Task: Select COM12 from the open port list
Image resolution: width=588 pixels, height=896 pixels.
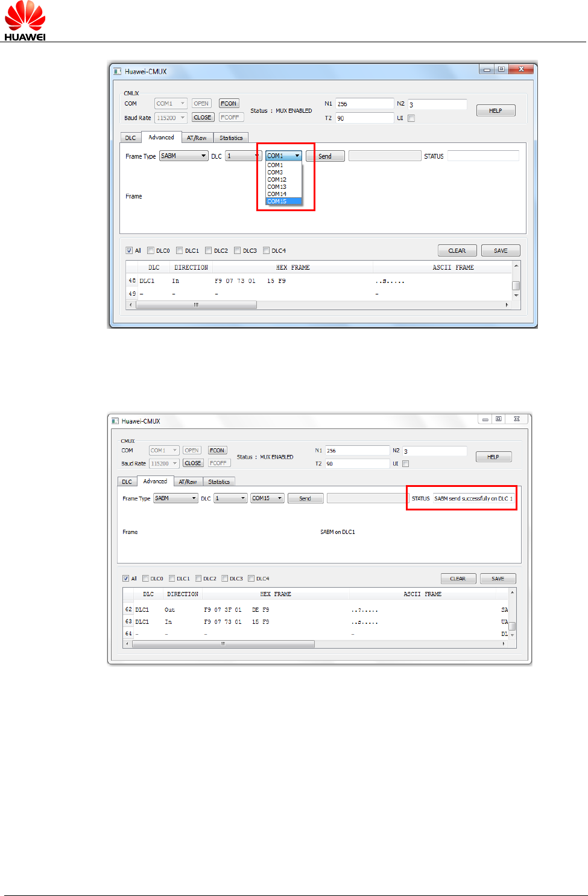Action: 283,180
